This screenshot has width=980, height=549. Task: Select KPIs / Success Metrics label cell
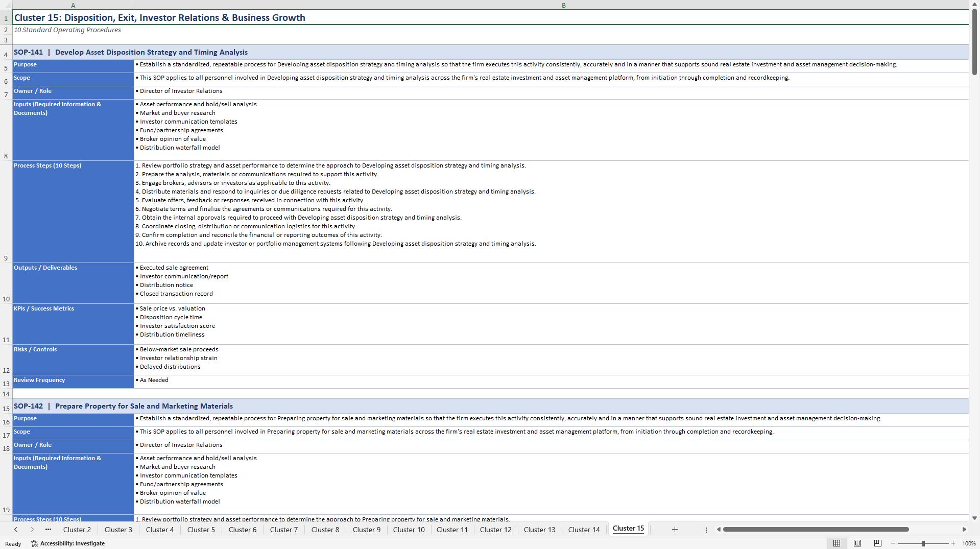pyautogui.click(x=73, y=324)
